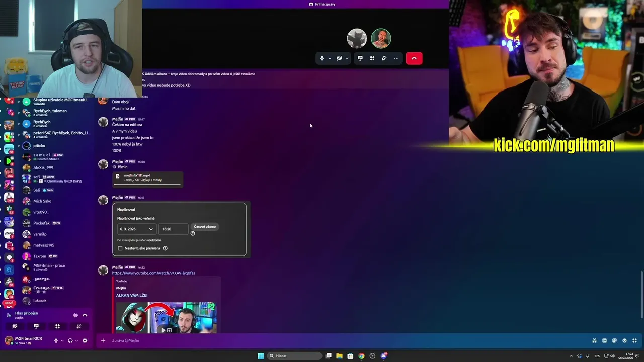Screen dimensions: 644x362
Task: Open MGFitman - práce group chat
Action: pyautogui.click(x=55, y=267)
